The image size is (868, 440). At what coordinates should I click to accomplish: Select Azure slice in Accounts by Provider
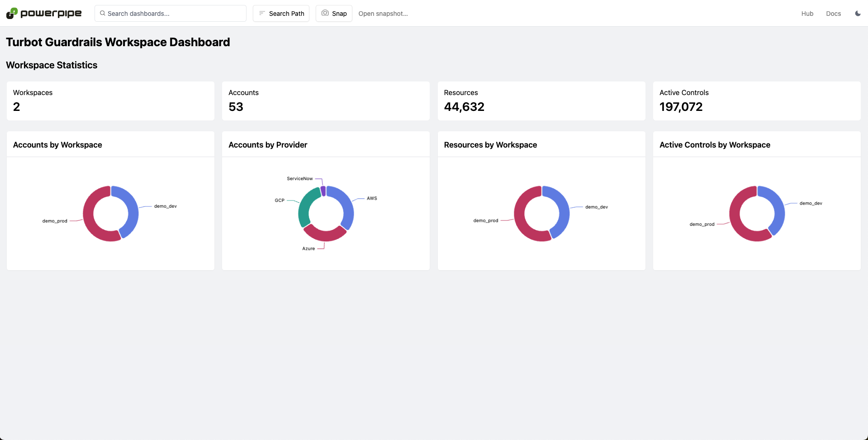325,235
